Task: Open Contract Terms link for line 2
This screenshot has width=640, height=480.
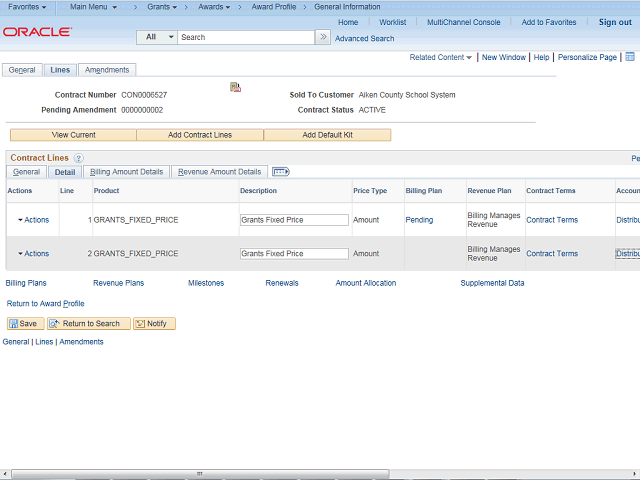Action: click(552, 253)
